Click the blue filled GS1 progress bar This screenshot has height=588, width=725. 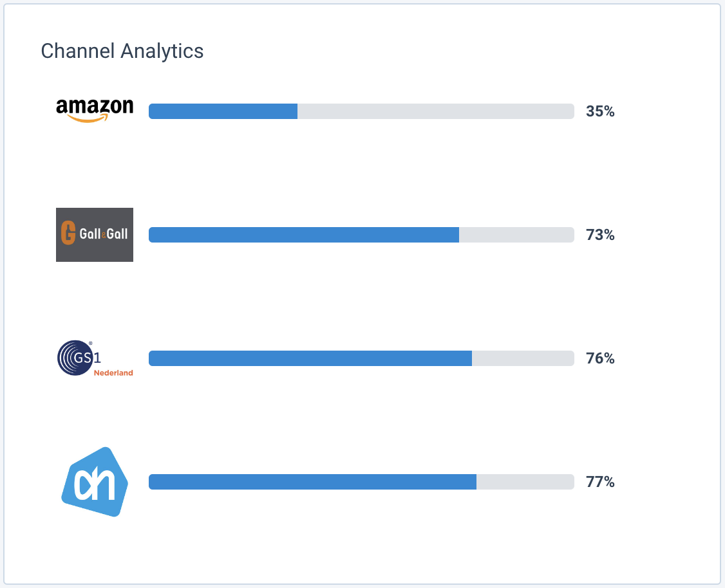(x=310, y=358)
